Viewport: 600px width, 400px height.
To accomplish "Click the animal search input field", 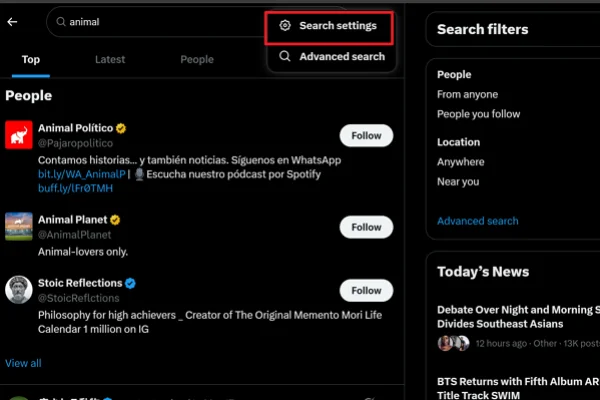I will pos(157,22).
